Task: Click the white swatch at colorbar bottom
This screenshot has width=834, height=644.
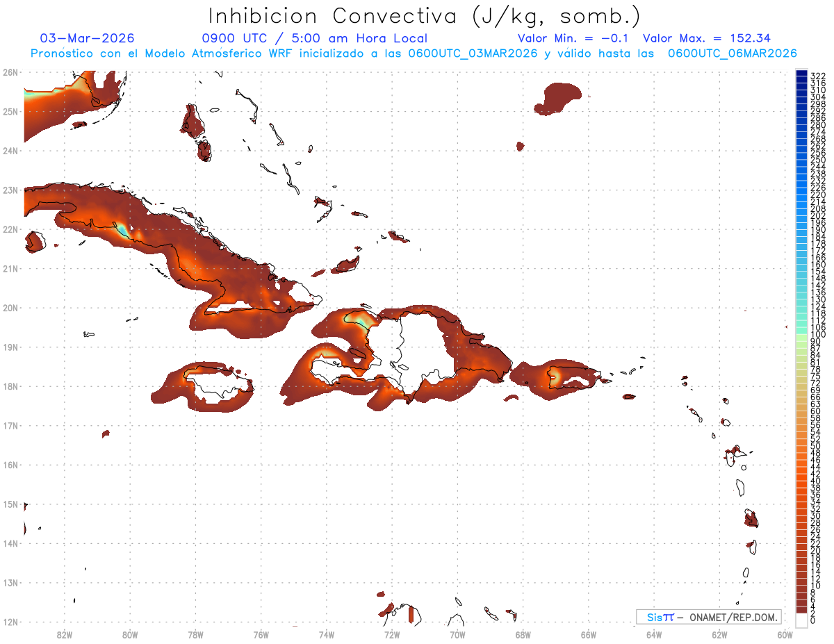Action: [x=802, y=620]
